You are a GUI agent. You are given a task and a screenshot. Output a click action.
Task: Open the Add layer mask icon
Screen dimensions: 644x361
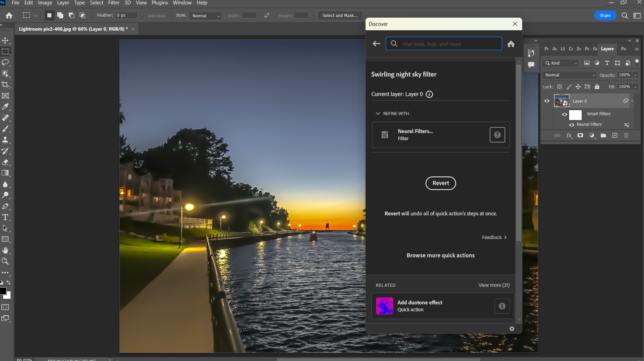(580, 135)
